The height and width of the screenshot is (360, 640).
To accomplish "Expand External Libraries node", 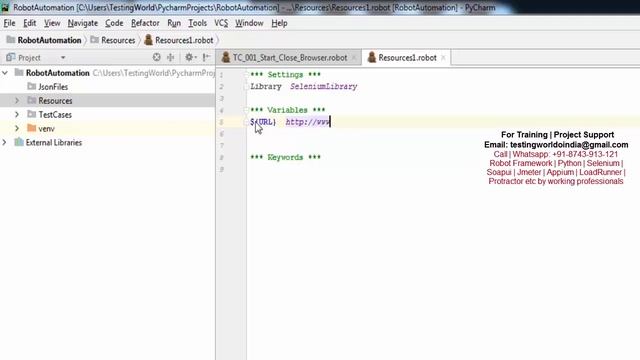I will (x=4, y=142).
